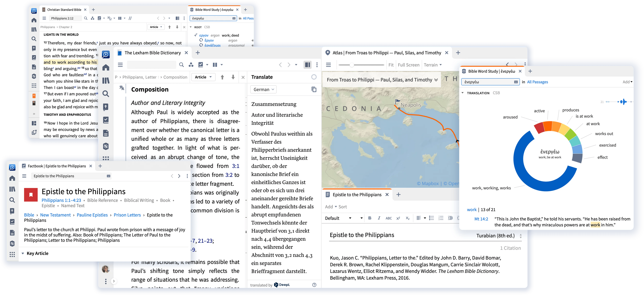Click the up arrow next to Article in Lexham
This screenshot has height=295, width=644.
(x=222, y=77)
